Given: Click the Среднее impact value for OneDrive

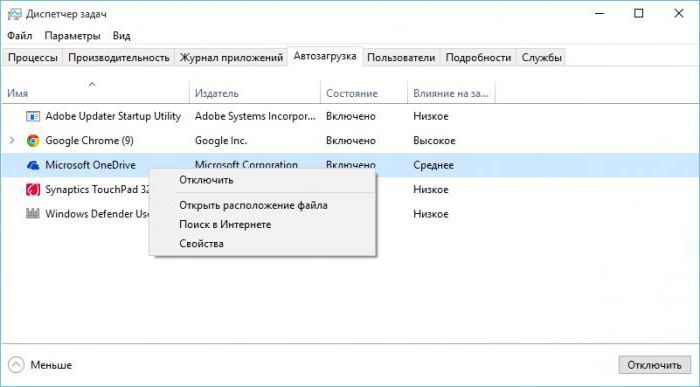Looking at the screenshot, I should point(433,165).
